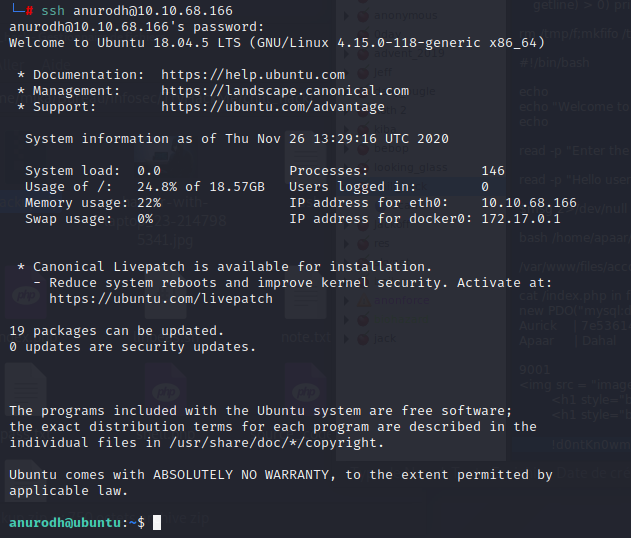Click the "programs included with the Ubuntu system" line

click(x=260, y=411)
